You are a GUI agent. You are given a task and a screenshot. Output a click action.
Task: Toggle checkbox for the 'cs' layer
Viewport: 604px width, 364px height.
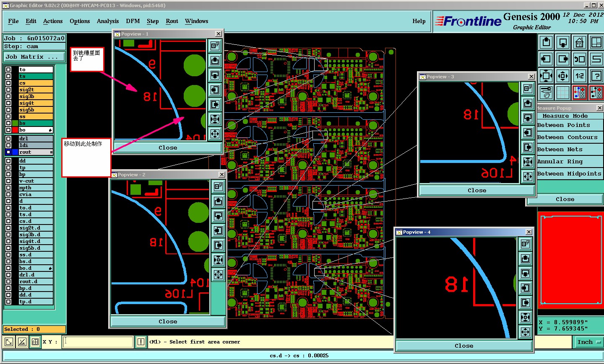coord(8,83)
